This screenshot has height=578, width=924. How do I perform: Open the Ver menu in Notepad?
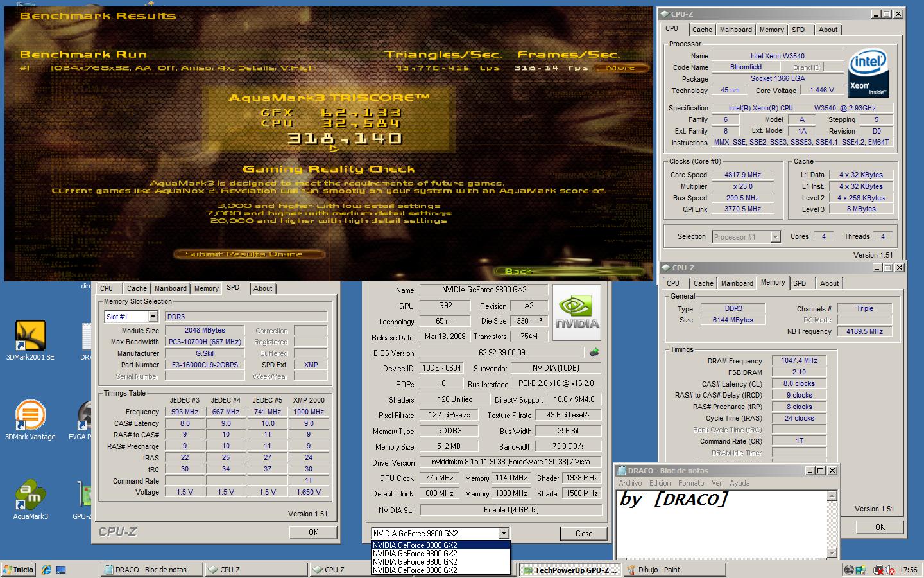(717, 483)
